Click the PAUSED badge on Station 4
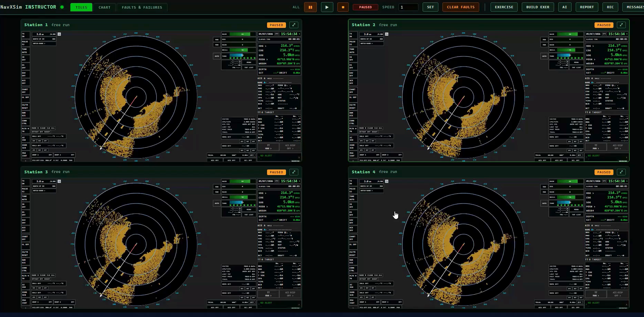 pos(604,172)
